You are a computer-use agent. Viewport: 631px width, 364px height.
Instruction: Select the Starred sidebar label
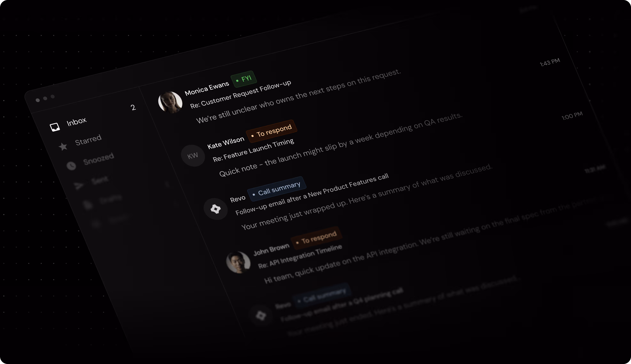(x=88, y=140)
